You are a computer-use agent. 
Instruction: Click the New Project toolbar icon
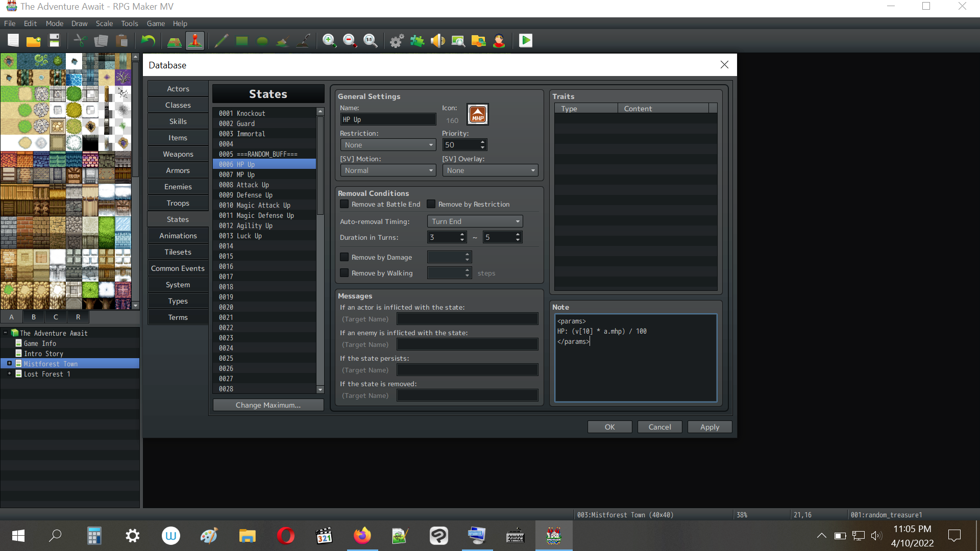13,41
